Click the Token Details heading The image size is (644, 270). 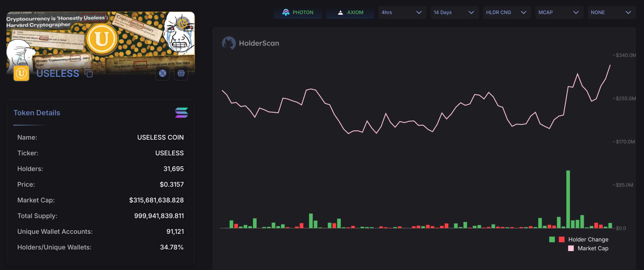(37, 113)
